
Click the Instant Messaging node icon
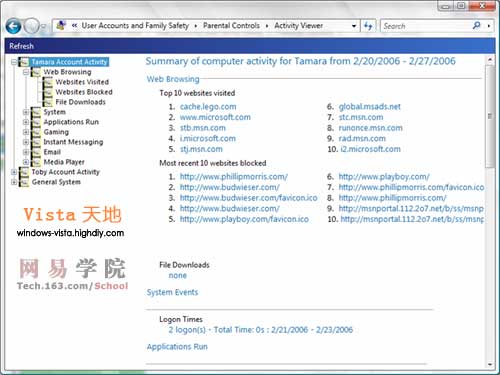point(36,142)
